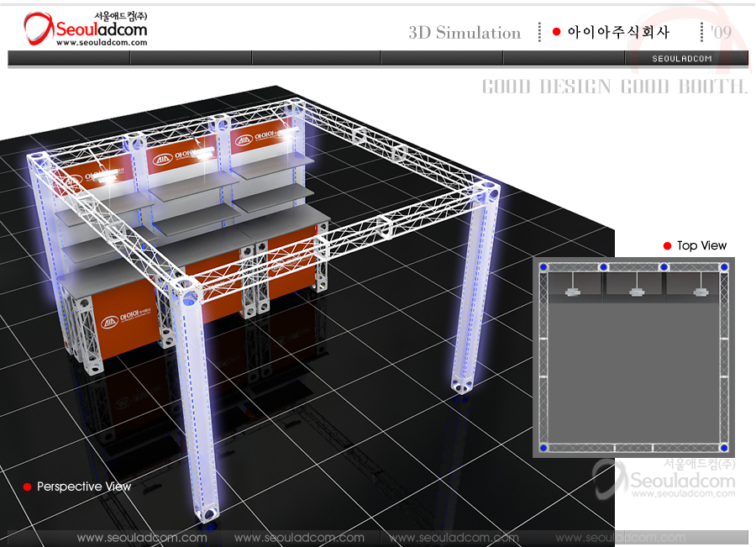
Task: Click the leftmost www.seouladcom.com footer link
Action: (x=141, y=538)
